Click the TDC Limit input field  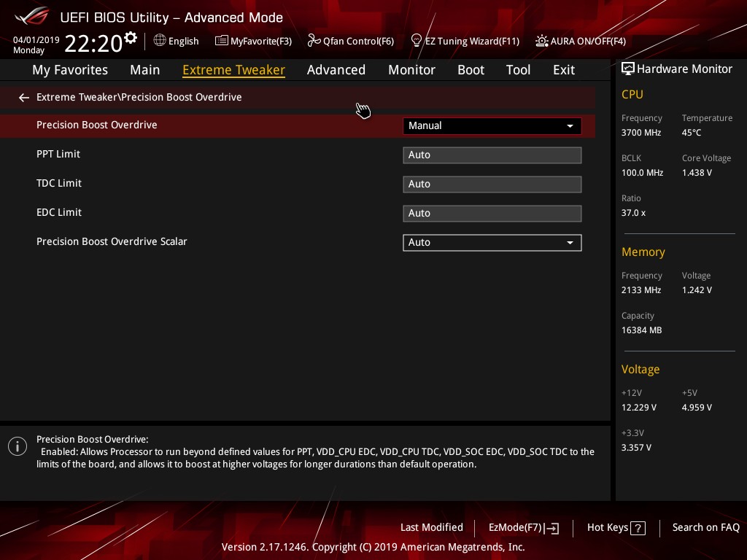[x=492, y=184]
